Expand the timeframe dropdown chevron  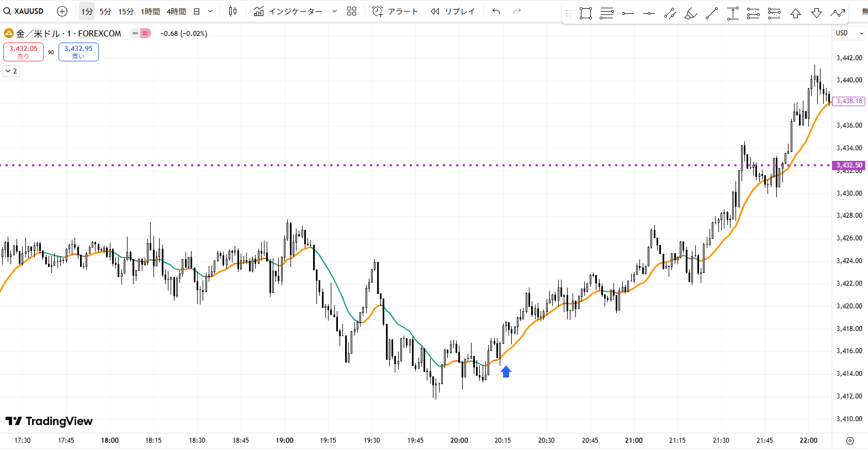210,11
